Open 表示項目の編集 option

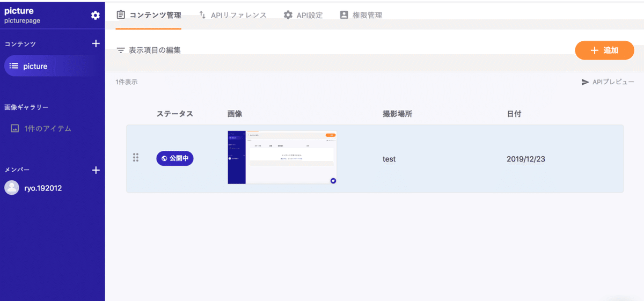pos(149,50)
